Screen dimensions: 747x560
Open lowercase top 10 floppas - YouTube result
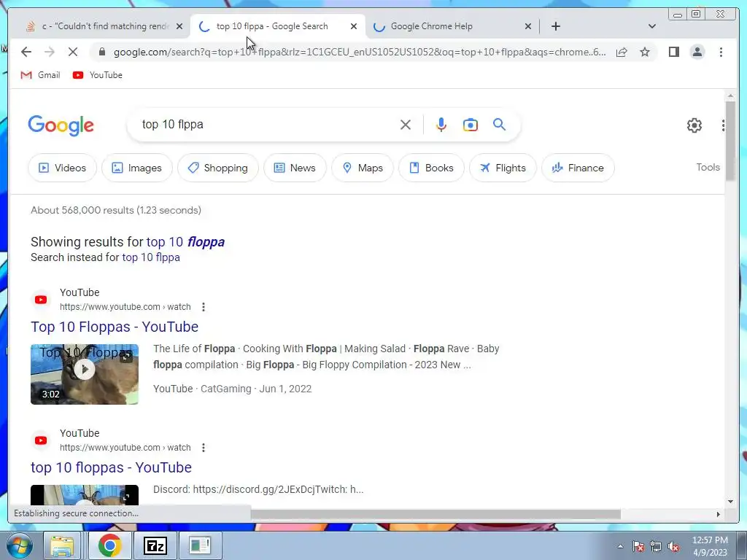[x=111, y=467]
